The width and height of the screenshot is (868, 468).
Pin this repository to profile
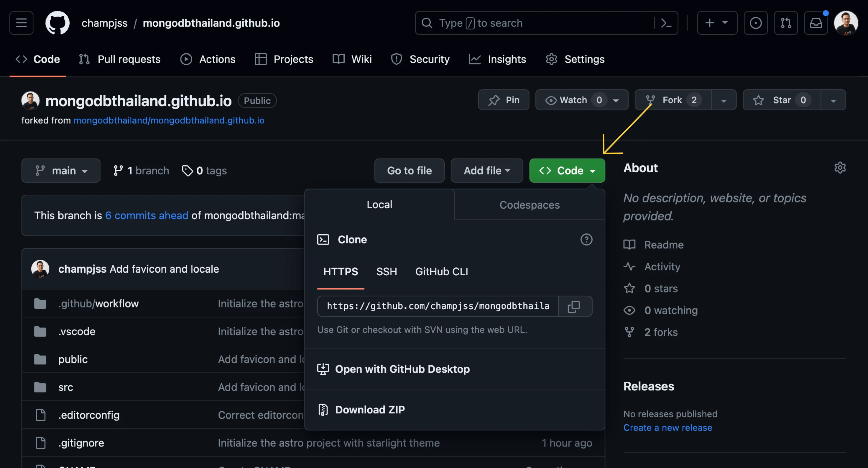pyautogui.click(x=503, y=100)
